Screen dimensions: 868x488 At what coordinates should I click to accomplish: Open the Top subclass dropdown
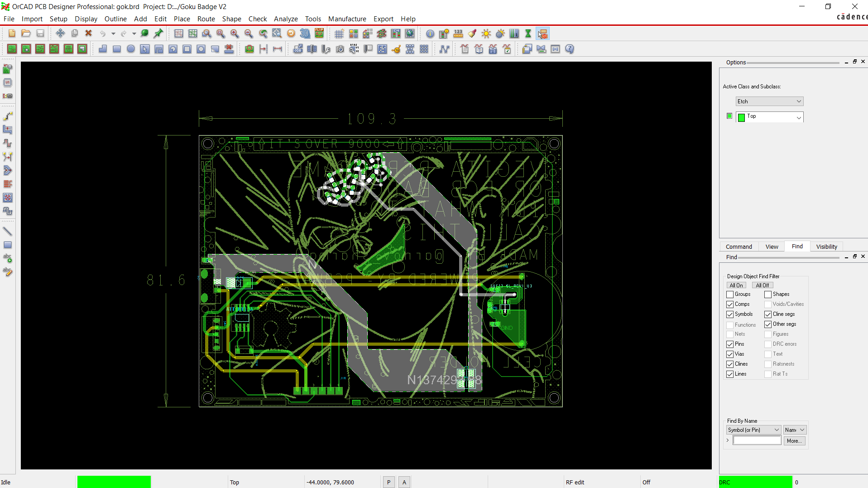769,117
